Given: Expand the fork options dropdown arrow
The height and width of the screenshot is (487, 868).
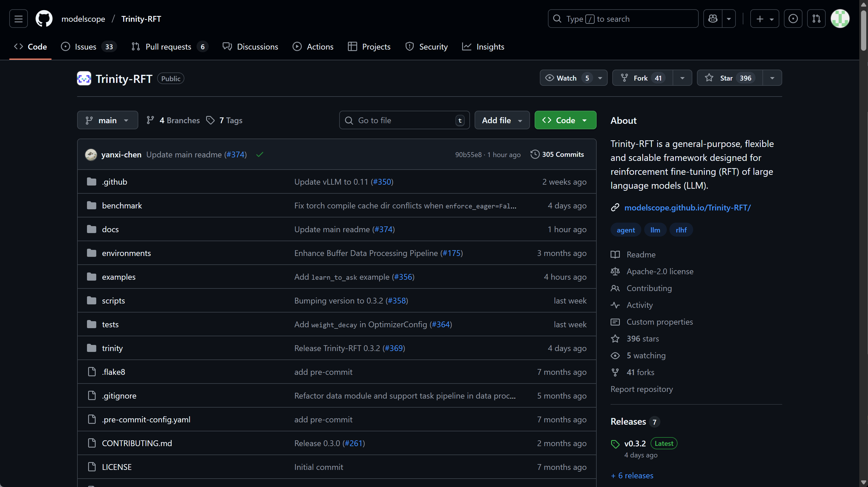Looking at the screenshot, I should 682,78.
